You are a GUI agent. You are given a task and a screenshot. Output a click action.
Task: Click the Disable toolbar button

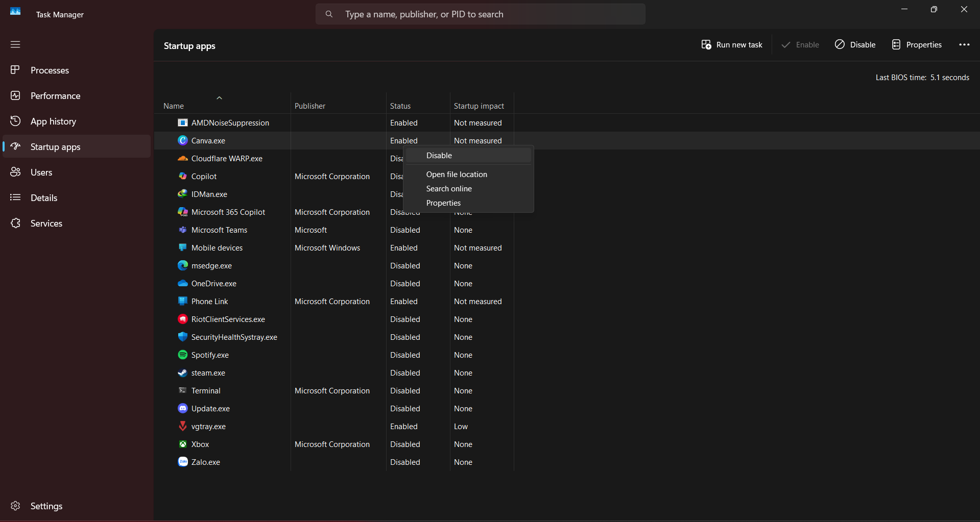(855, 45)
